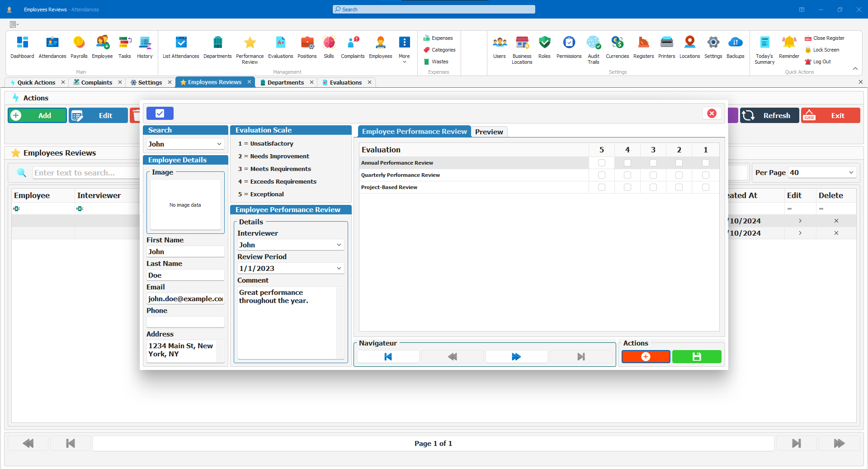Switch to the Preview tab
The width and height of the screenshot is (868, 469).
(x=489, y=132)
